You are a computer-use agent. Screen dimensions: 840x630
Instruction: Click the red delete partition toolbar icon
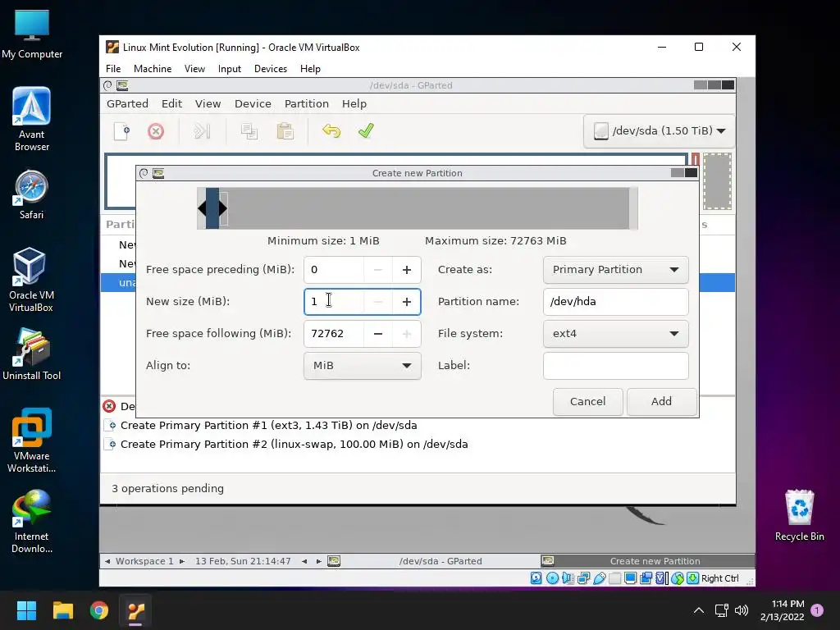(156, 131)
